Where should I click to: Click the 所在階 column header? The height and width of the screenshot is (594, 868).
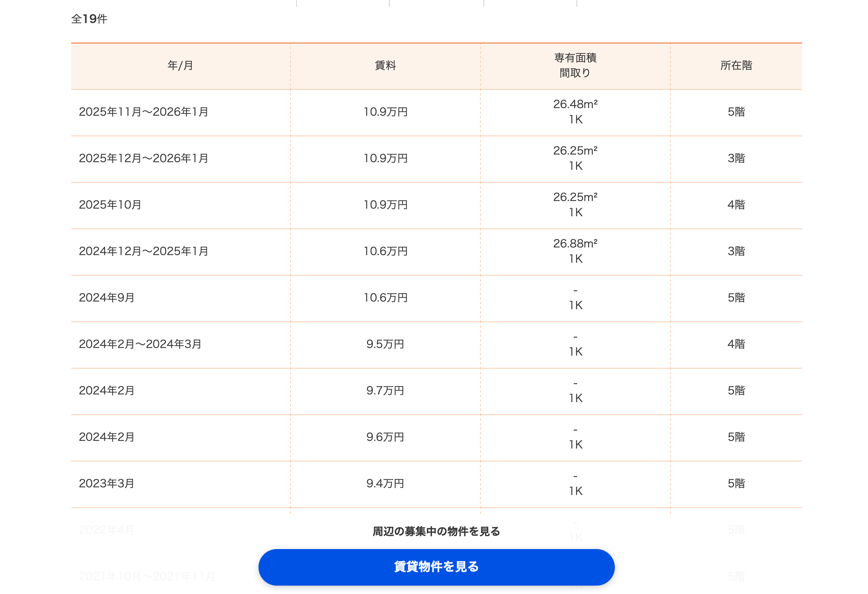[736, 65]
